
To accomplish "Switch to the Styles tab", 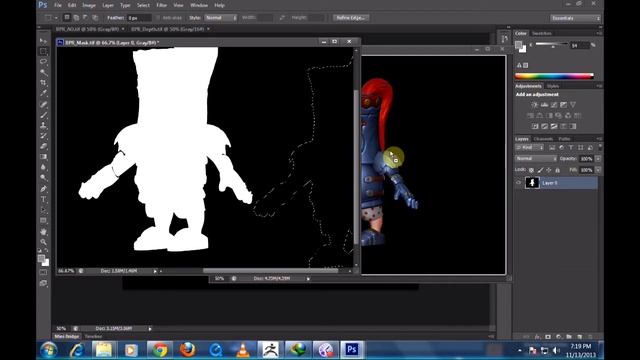I will tap(553, 86).
